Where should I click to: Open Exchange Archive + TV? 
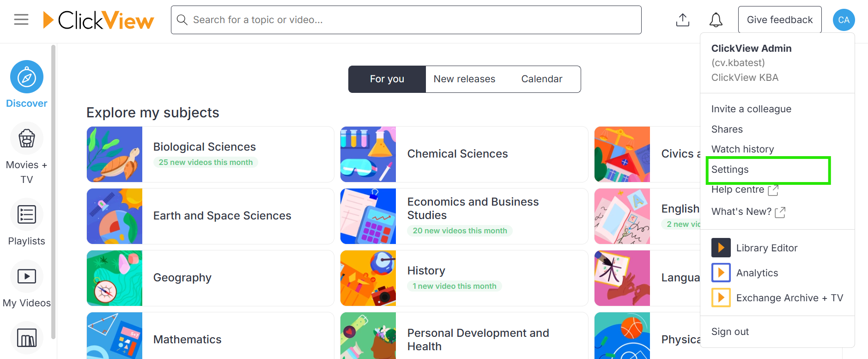point(777,298)
